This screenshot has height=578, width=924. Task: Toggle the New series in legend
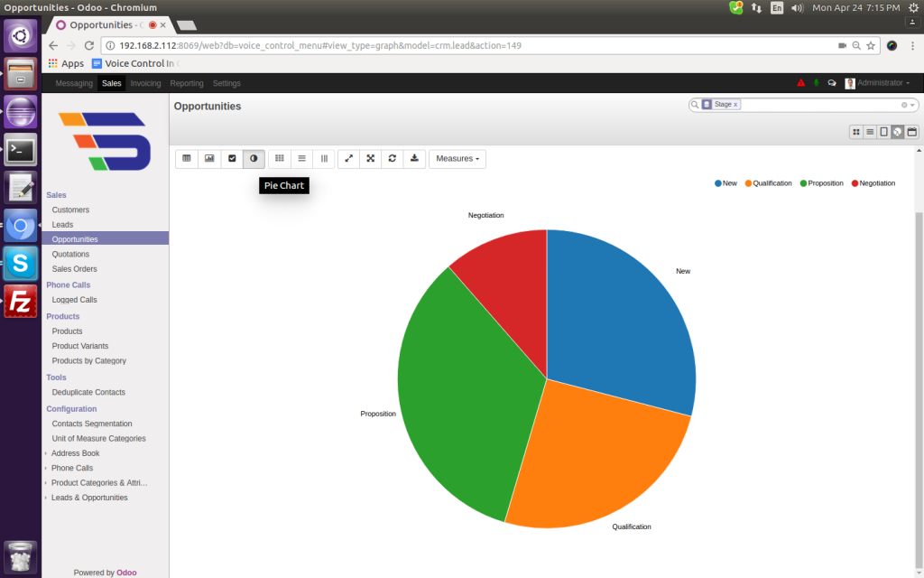(x=726, y=183)
